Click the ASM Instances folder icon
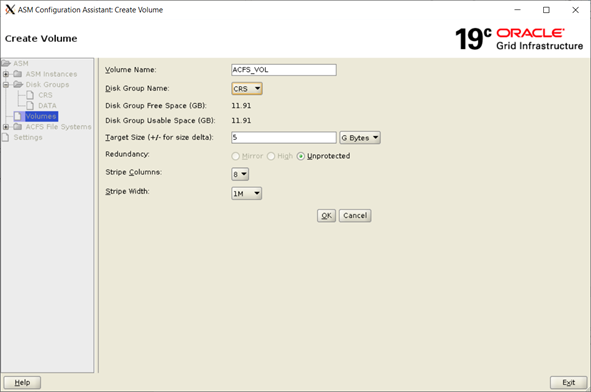The height and width of the screenshot is (392, 591). [18, 74]
